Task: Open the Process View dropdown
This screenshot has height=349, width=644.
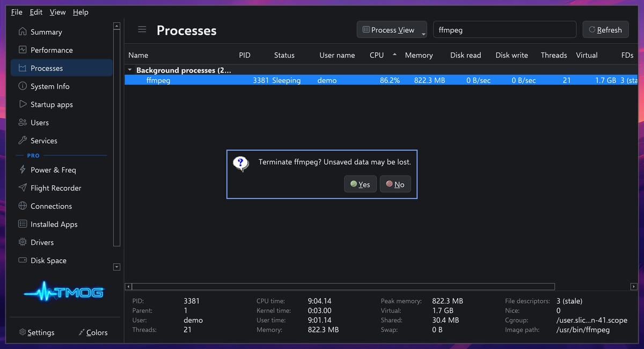Action: click(392, 30)
